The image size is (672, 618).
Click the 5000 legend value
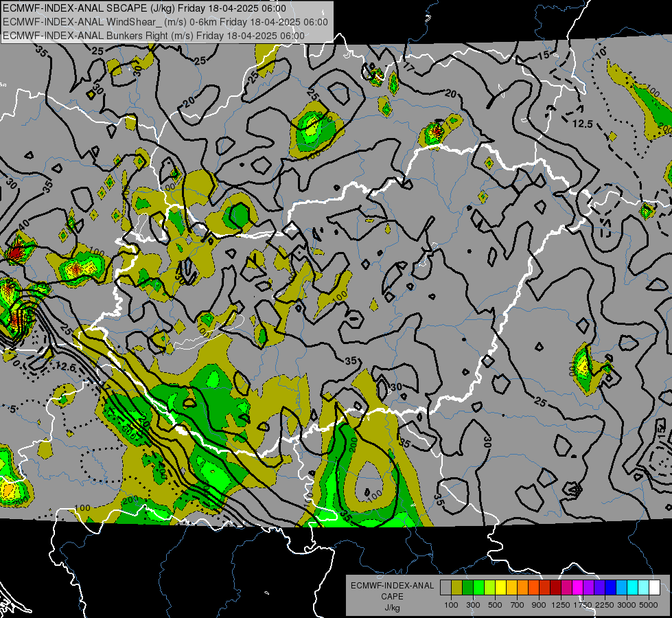coord(649,605)
